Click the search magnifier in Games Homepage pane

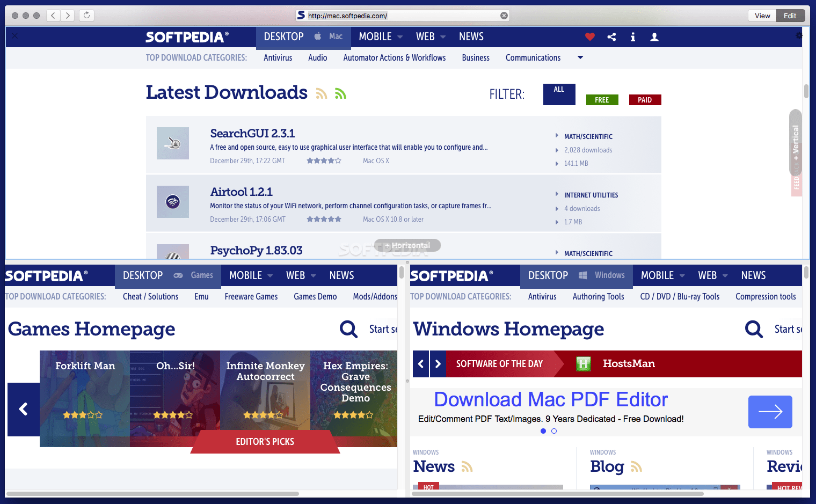pyautogui.click(x=348, y=329)
